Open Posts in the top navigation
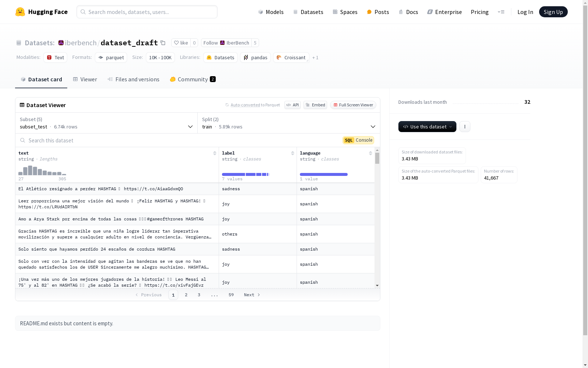This screenshot has width=588, height=368. point(378,12)
